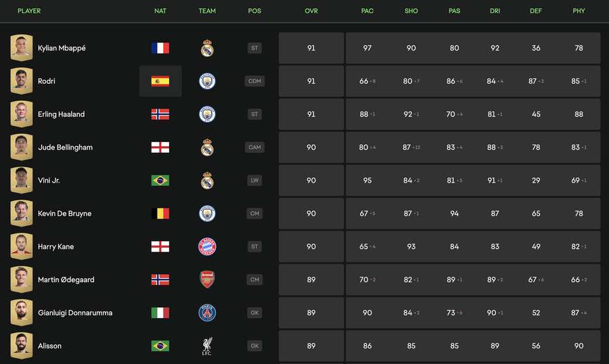
Task: Click the Liverpool crest in Alisson's row
Action: click(x=207, y=346)
